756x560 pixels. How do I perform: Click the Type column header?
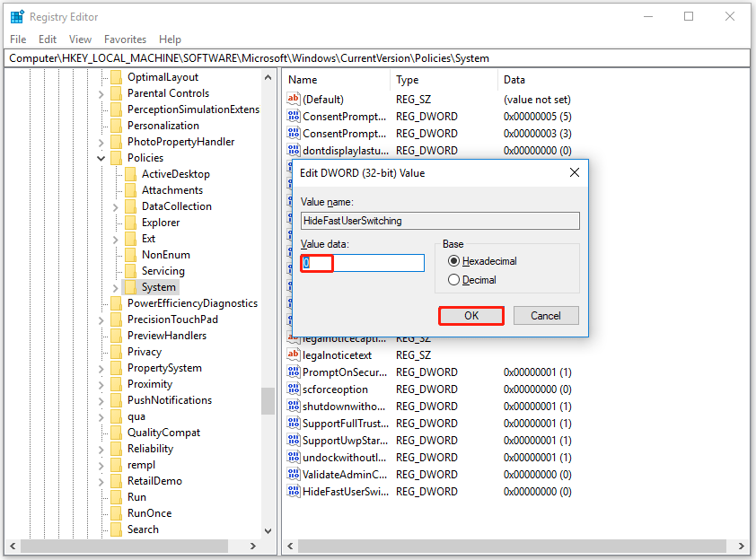tap(444, 80)
